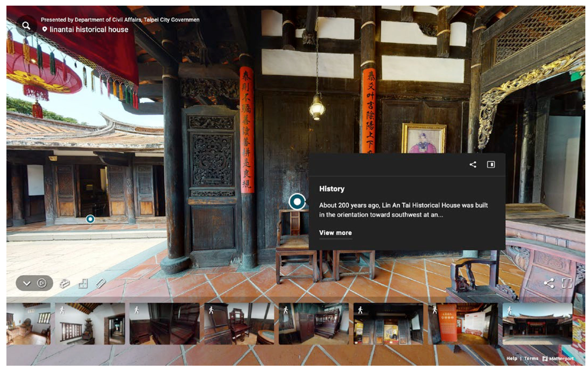Click the tag marker in the courtyard doorway
This screenshot has width=588, height=370.
(90, 219)
